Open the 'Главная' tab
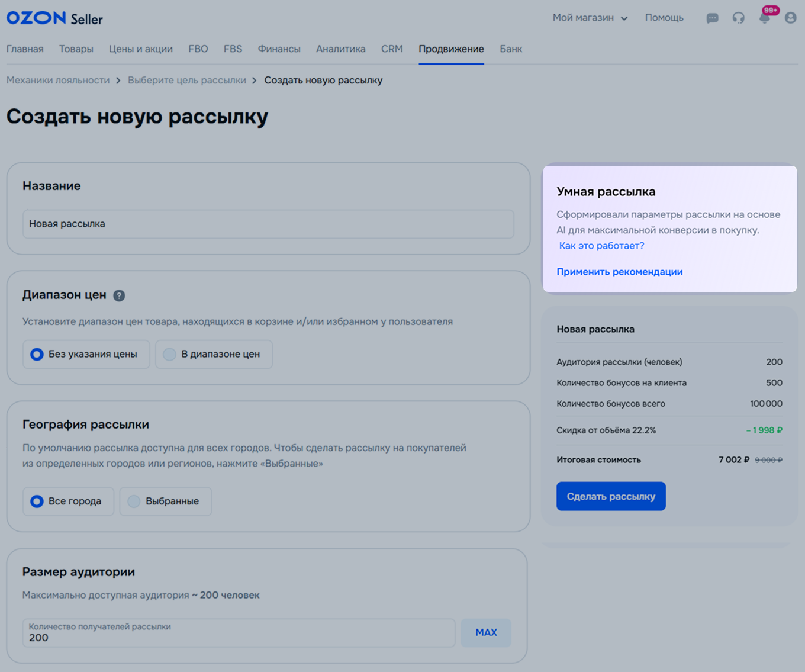This screenshot has width=805, height=672. (x=25, y=49)
